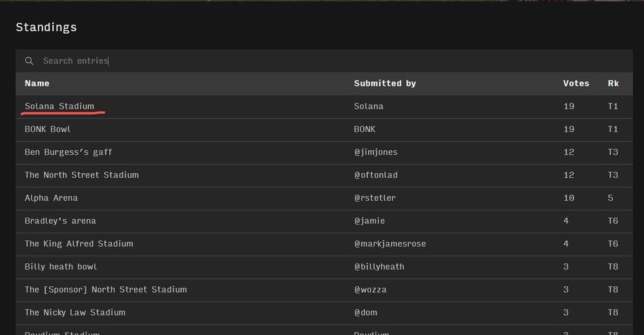Select the Bradley's arena row

click(60, 221)
